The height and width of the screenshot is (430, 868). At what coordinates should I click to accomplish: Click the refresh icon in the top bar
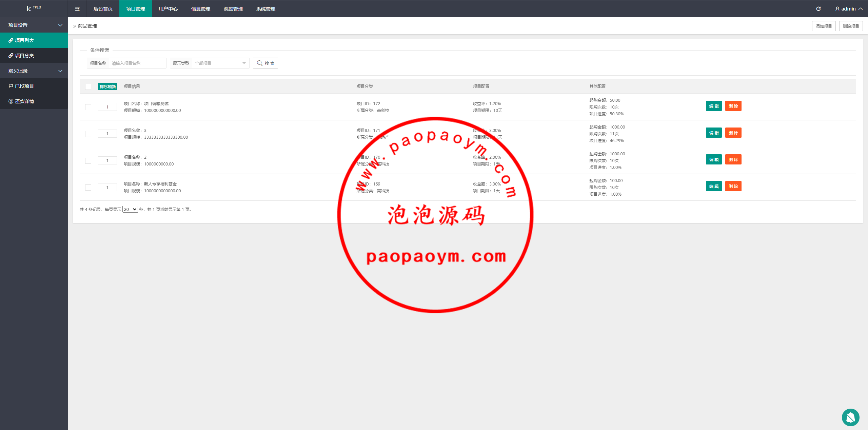[818, 9]
